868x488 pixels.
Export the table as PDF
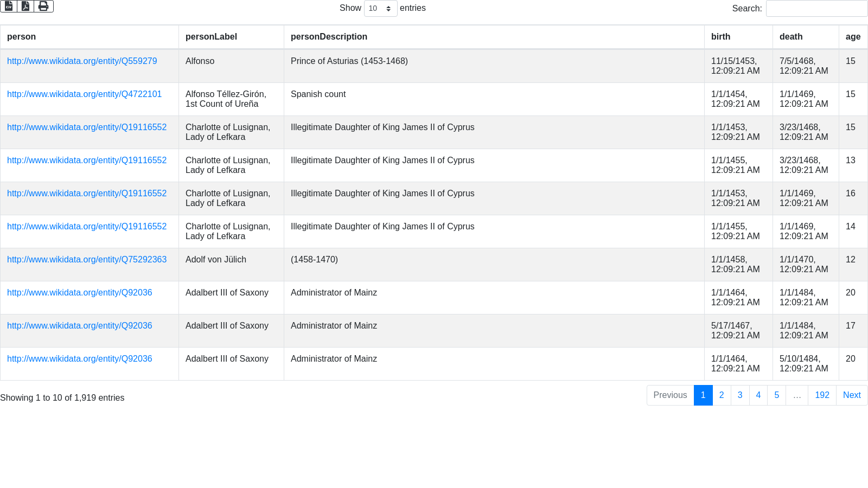pos(25,7)
